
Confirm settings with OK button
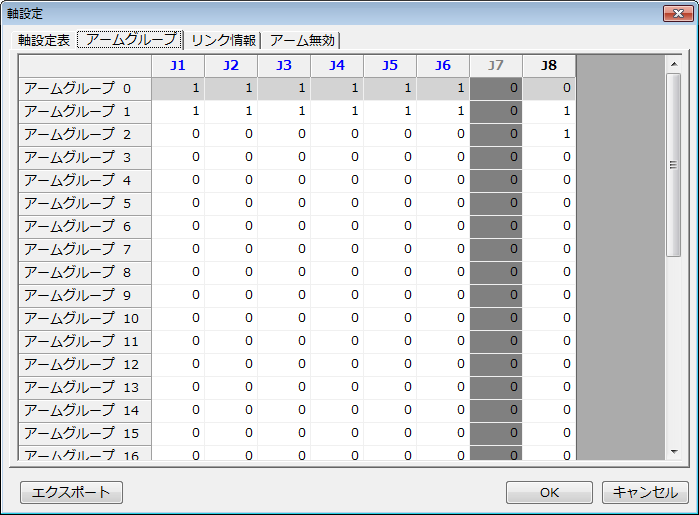click(549, 492)
